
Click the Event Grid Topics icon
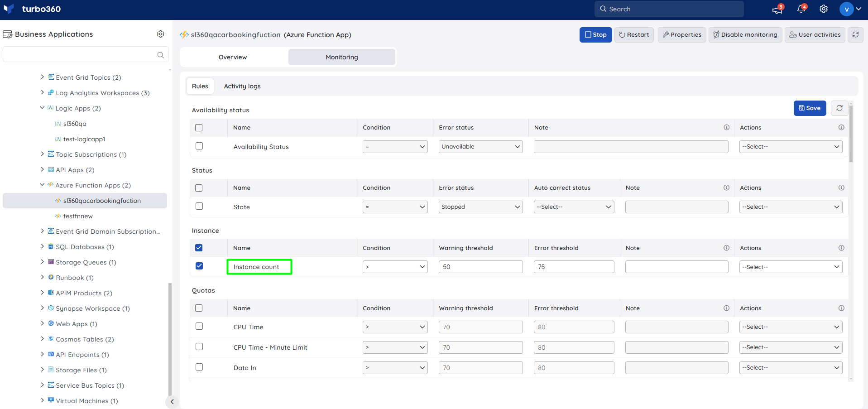51,77
